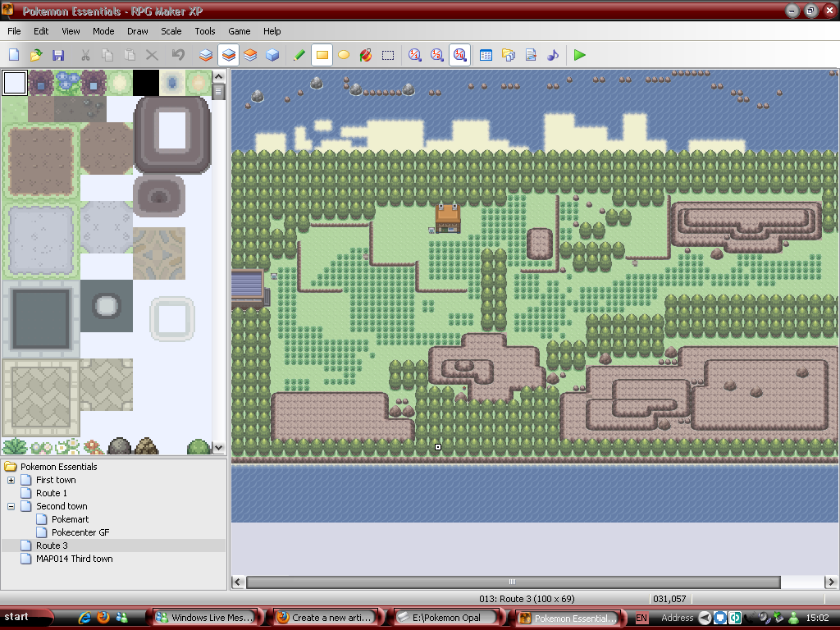Switch to Layer 3 editing mode

pos(250,55)
